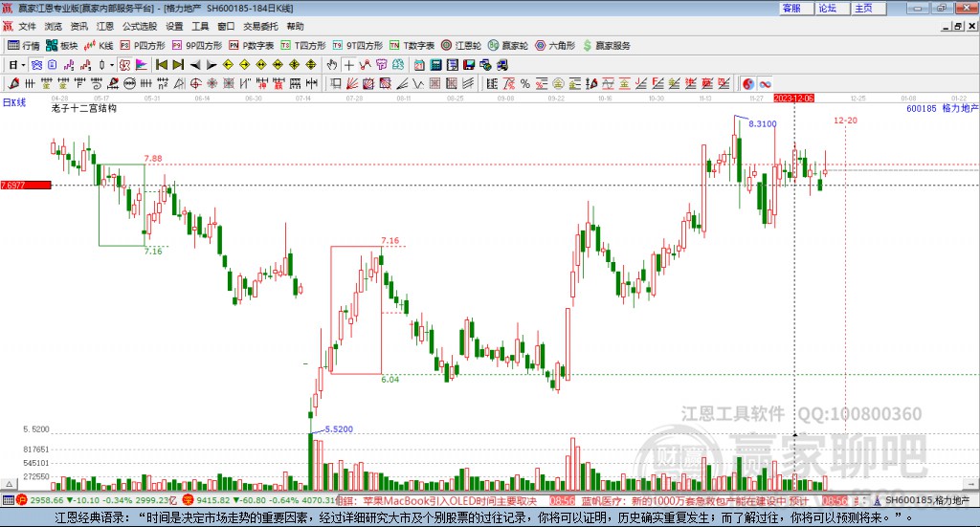Open the 资讯 menu
The image size is (980, 527).
click(x=78, y=26)
